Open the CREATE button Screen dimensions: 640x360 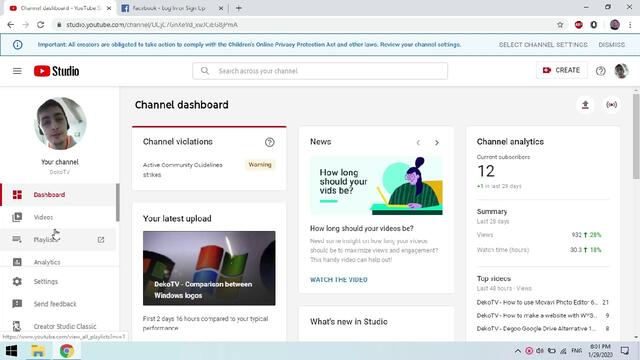pyautogui.click(x=562, y=70)
